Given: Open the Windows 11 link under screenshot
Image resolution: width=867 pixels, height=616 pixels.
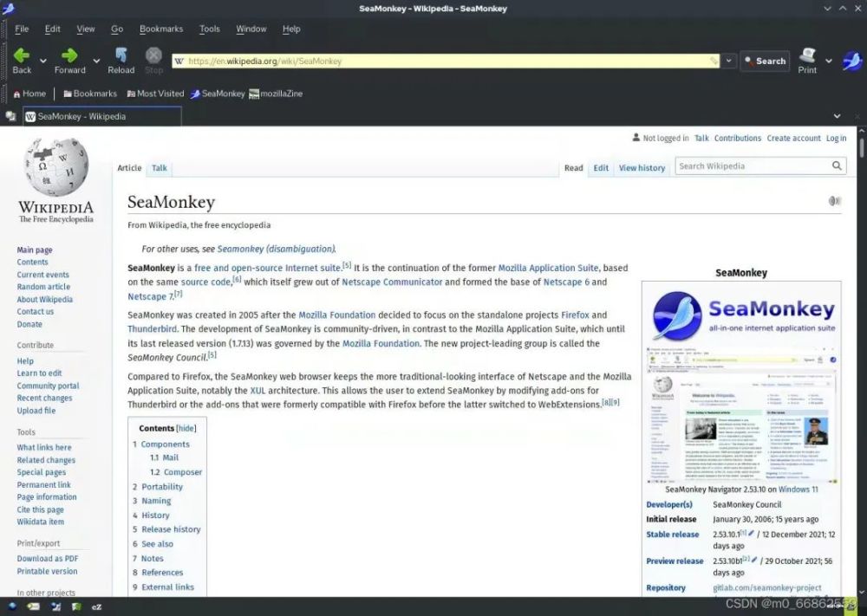Looking at the screenshot, I should [x=798, y=490].
